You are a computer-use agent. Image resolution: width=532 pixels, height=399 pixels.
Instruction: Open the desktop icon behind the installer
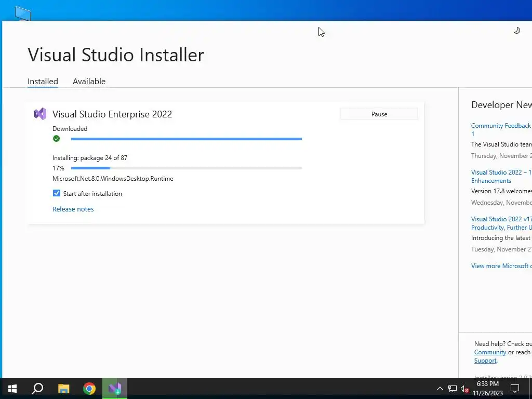click(x=23, y=14)
